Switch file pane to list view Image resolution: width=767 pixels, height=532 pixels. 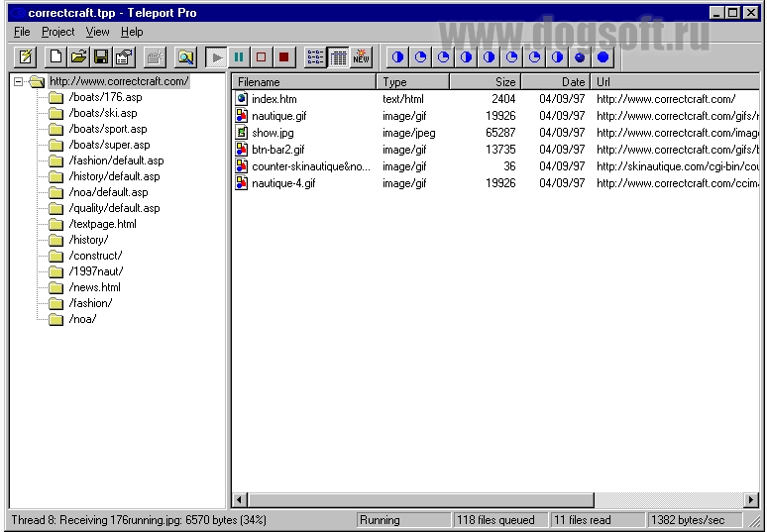(315, 57)
